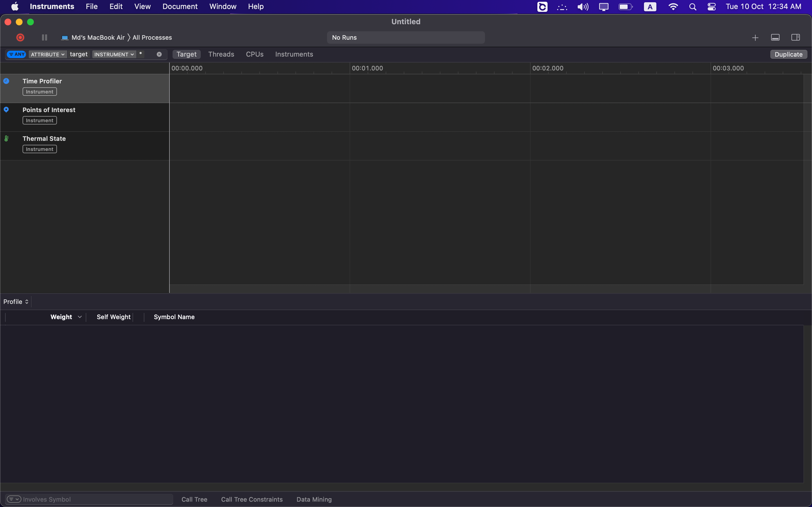Image resolution: width=812 pixels, height=507 pixels.
Task: Click the Call Tree tab
Action: [x=195, y=499]
